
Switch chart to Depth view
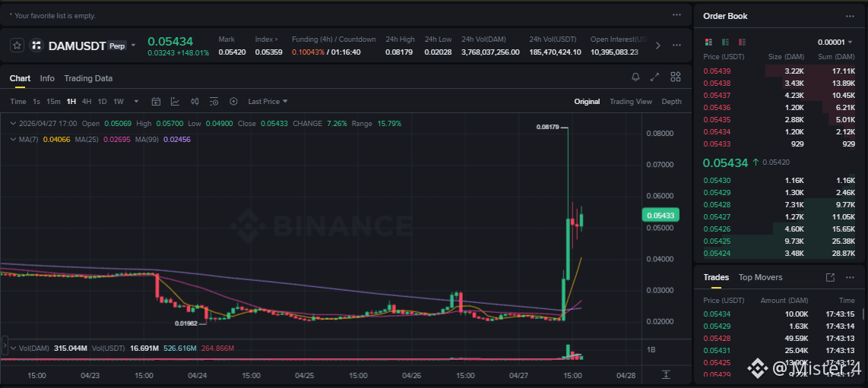click(671, 101)
